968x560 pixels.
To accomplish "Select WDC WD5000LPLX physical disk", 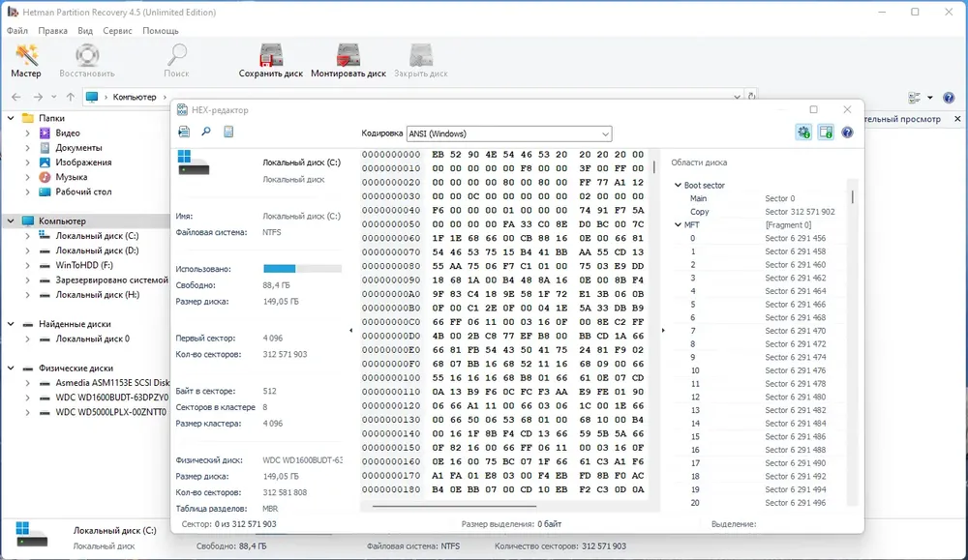I will pyautogui.click(x=110, y=412).
